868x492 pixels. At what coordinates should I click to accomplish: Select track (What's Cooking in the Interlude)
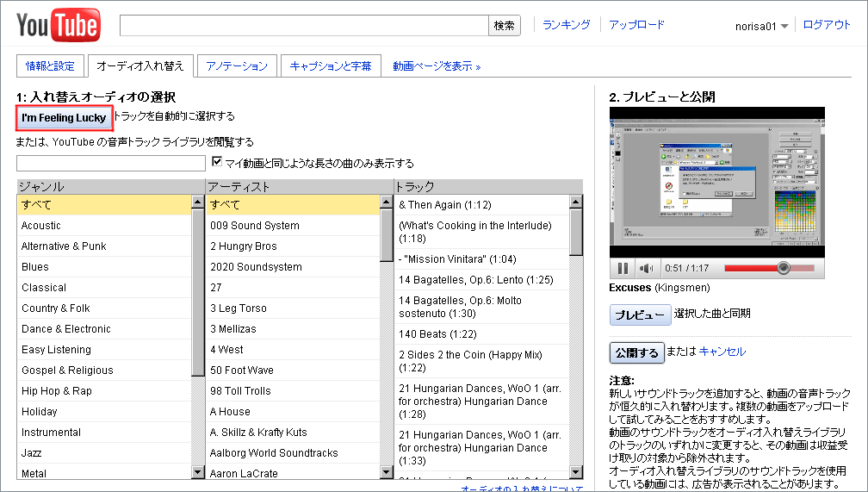(x=481, y=232)
